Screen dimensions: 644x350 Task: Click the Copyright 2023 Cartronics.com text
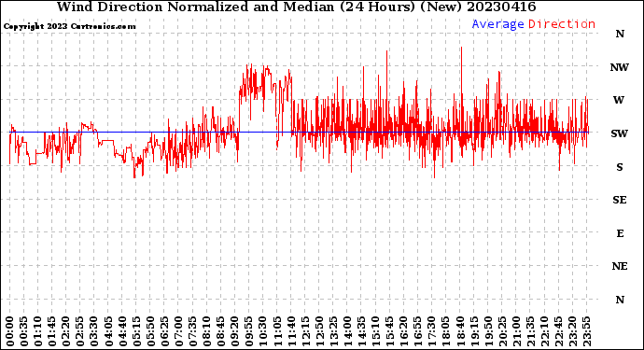pyautogui.click(x=69, y=26)
